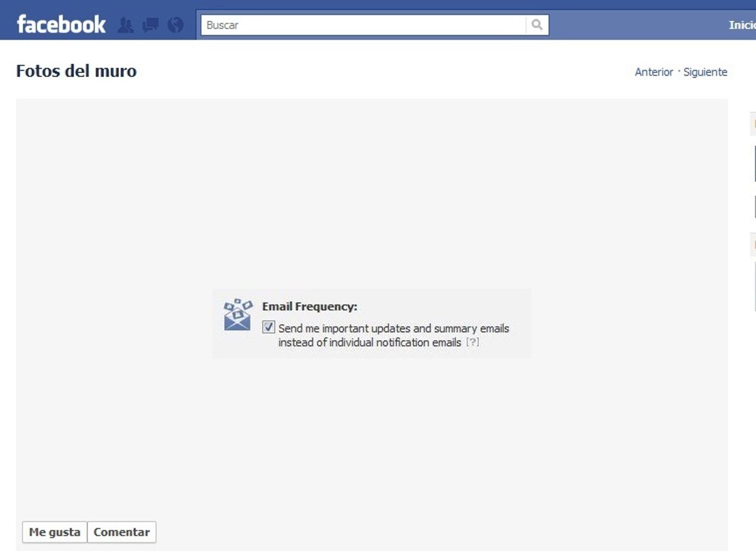Click the empty gray area of the wall photo
This screenshot has height=556, width=756.
click(372, 189)
